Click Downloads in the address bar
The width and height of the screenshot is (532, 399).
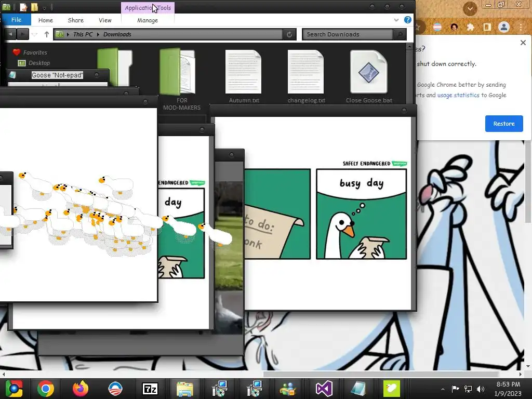(117, 34)
